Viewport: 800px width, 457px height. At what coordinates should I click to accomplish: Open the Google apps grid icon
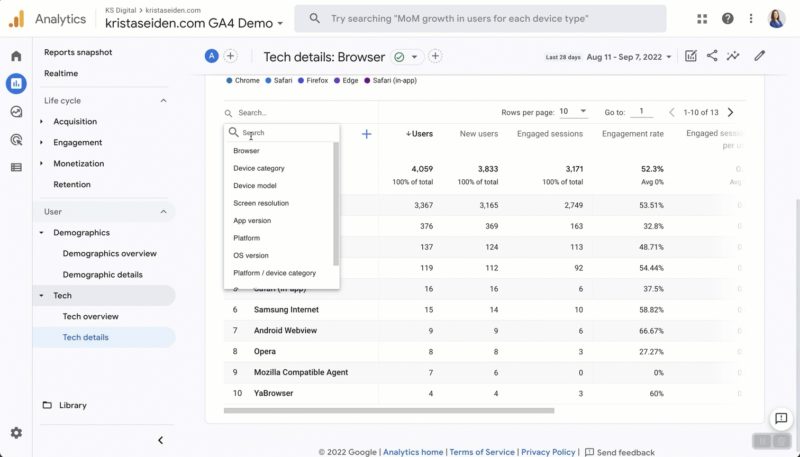coord(702,19)
